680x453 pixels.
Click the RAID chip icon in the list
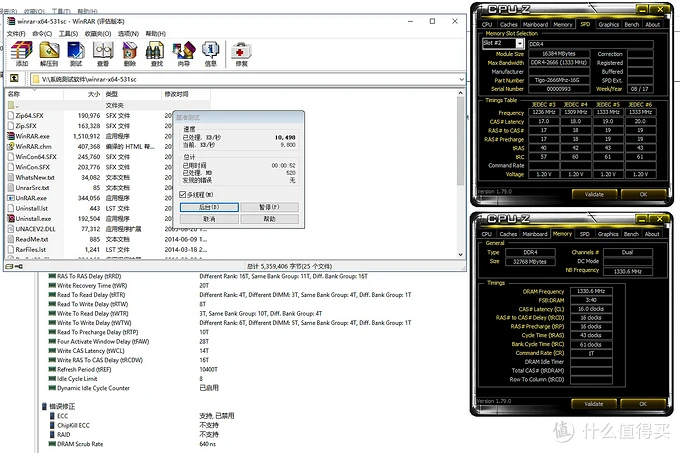(52, 435)
